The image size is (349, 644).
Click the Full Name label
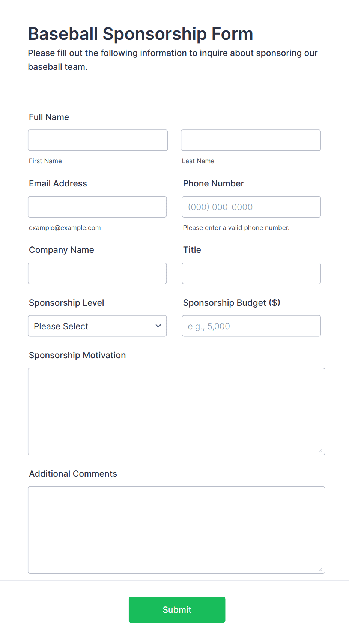point(49,117)
